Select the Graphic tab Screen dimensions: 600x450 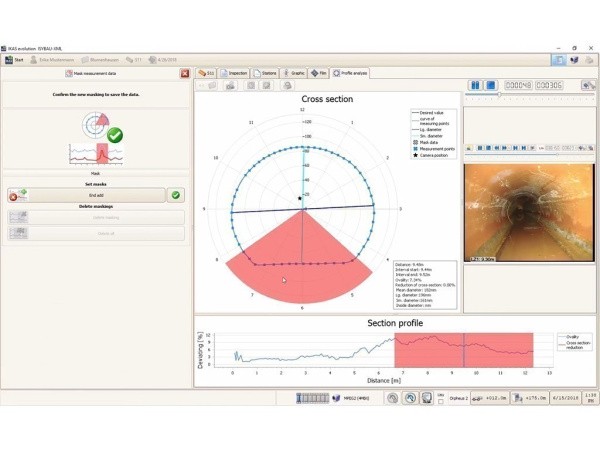click(295, 73)
